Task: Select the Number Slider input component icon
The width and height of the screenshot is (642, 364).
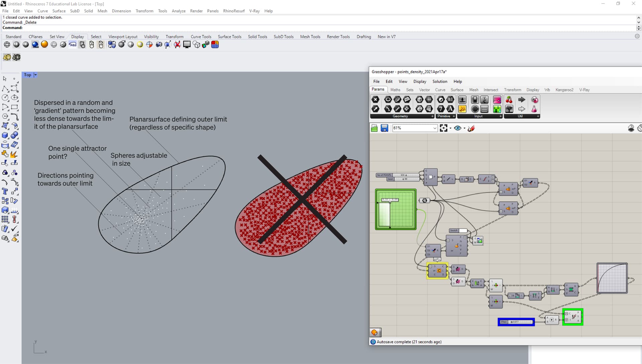Action: pos(462,100)
